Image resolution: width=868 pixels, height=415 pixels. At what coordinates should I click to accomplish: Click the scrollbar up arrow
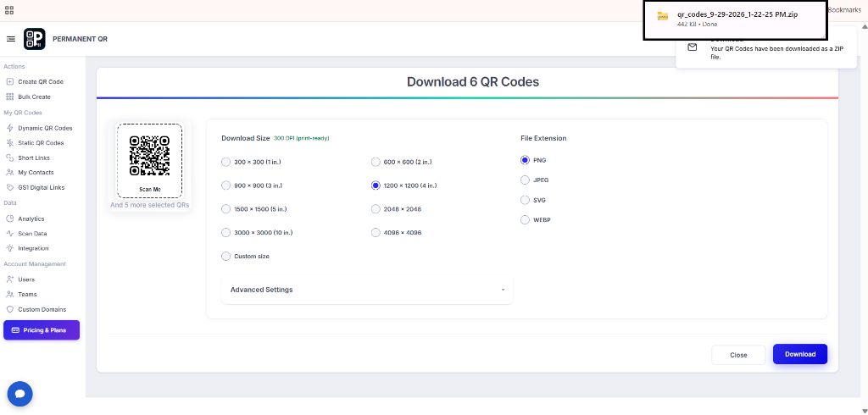pos(864,26)
